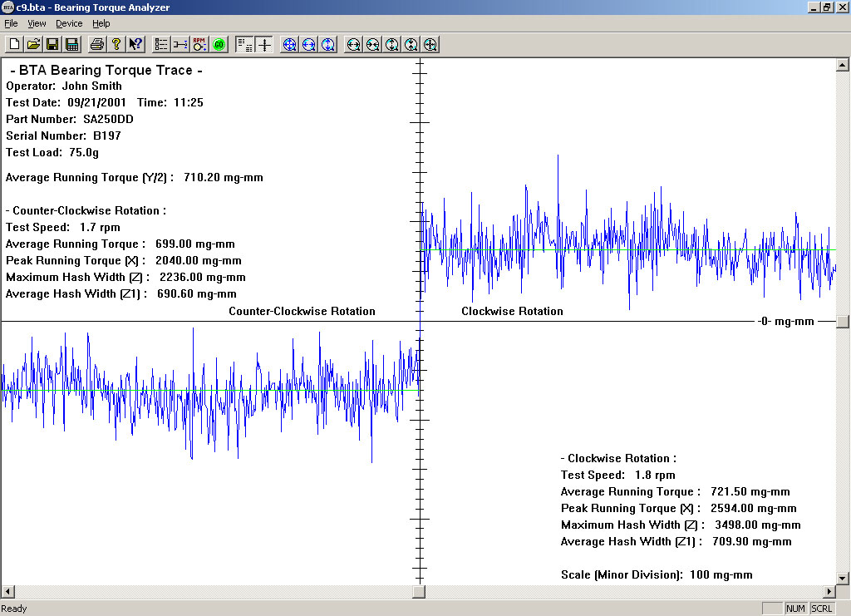Open the View menu
The height and width of the screenshot is (616, 851).
click(x=37, y=23)
